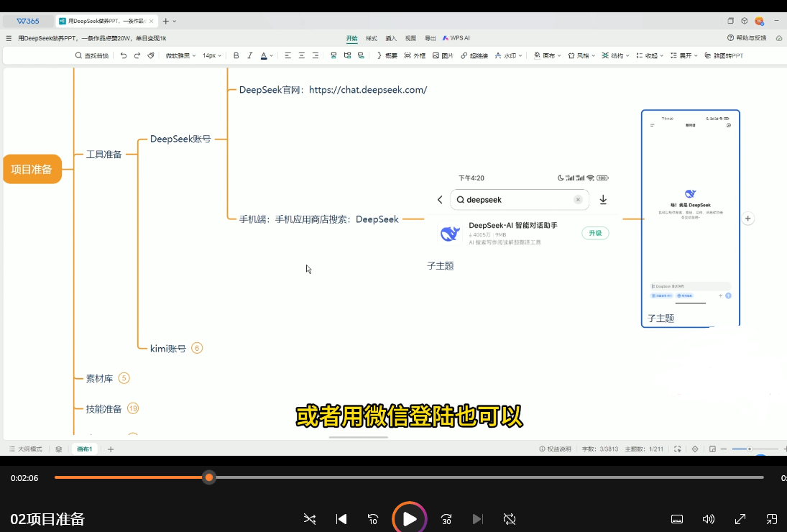The height and width of the screenshot is (532, 787).
Task: Open the hamburger menu beside document title
Action: [9, 38]
